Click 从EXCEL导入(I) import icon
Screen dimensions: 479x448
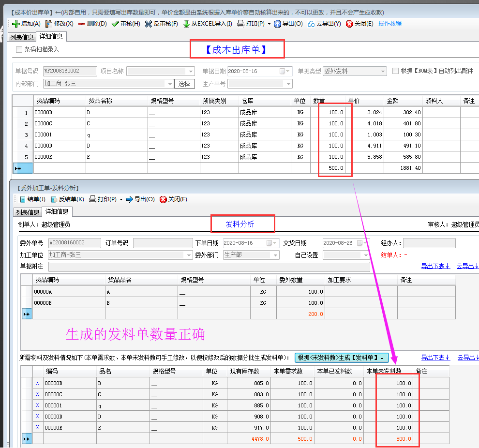[x=186, y=24]
